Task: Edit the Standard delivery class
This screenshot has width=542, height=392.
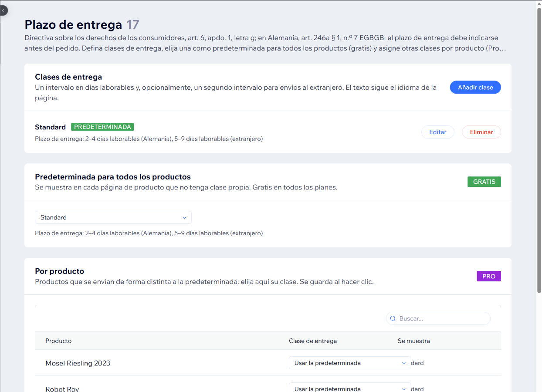Action: tap(438, 132)
